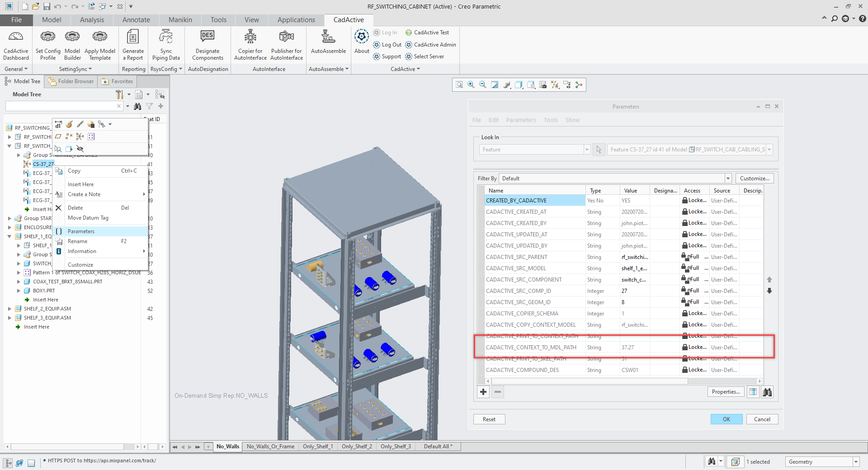
Task: Cancel the Parameters dialog
Action: click(762, 419)
